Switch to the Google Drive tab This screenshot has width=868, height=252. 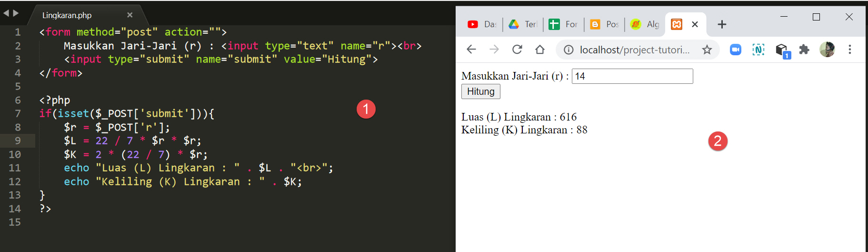click(x=523, y=24)
